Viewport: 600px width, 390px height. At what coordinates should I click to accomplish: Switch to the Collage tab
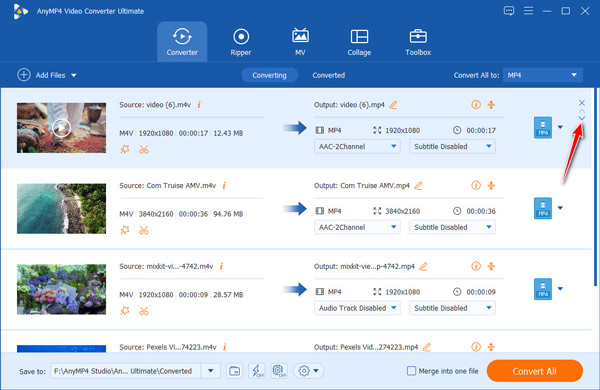tap(359, 42)
